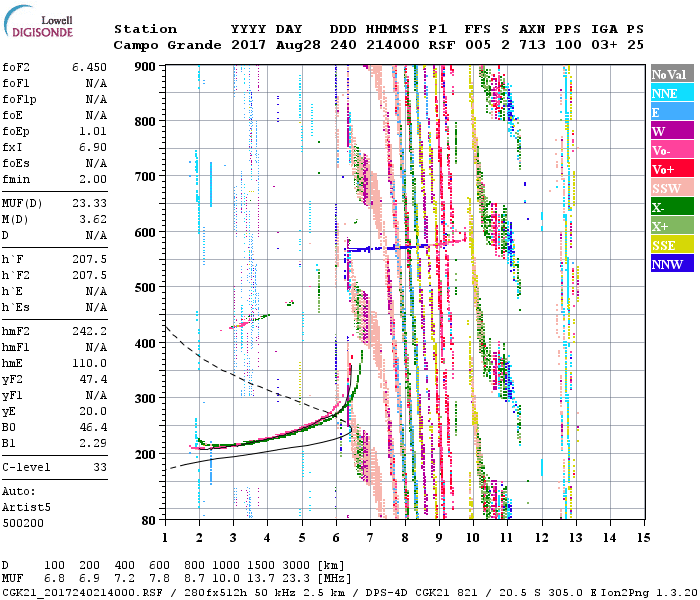The width and height of the screenshot is (700, 600).
Task: Select the MUF(D) value 23.33
Action: click(89, 202)
